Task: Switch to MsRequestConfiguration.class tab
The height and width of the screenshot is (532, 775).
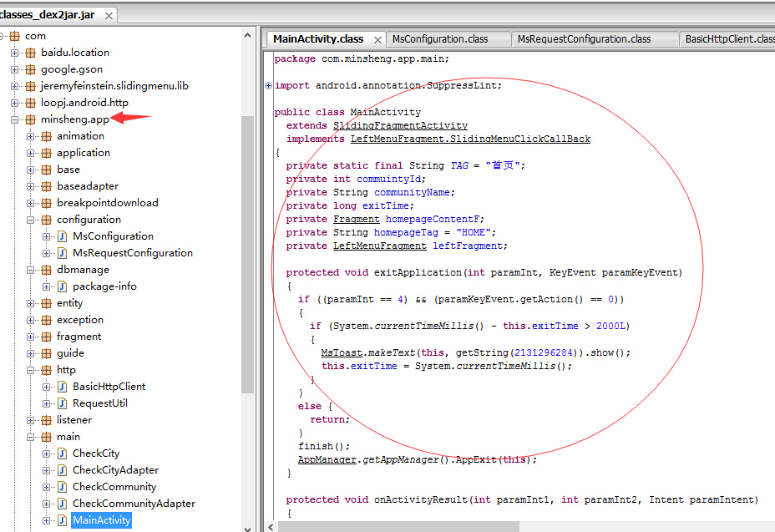Action: pos(585,39)
